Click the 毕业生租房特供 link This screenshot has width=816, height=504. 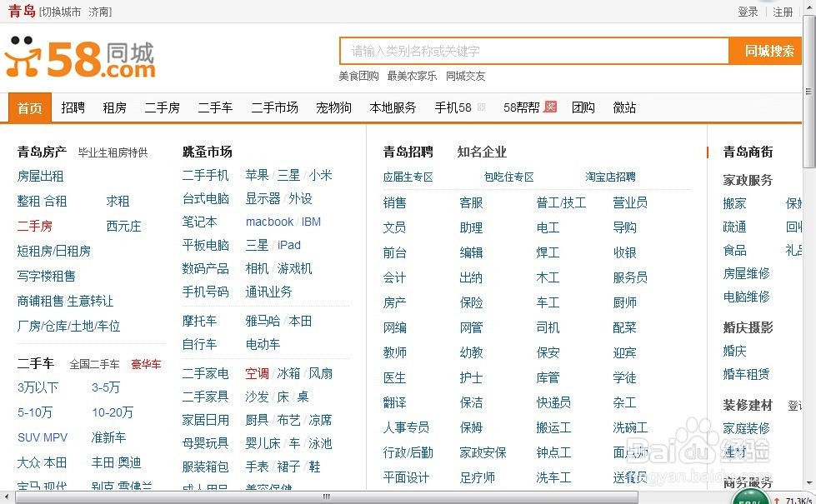pyautogui.click(x=113, y=152)
